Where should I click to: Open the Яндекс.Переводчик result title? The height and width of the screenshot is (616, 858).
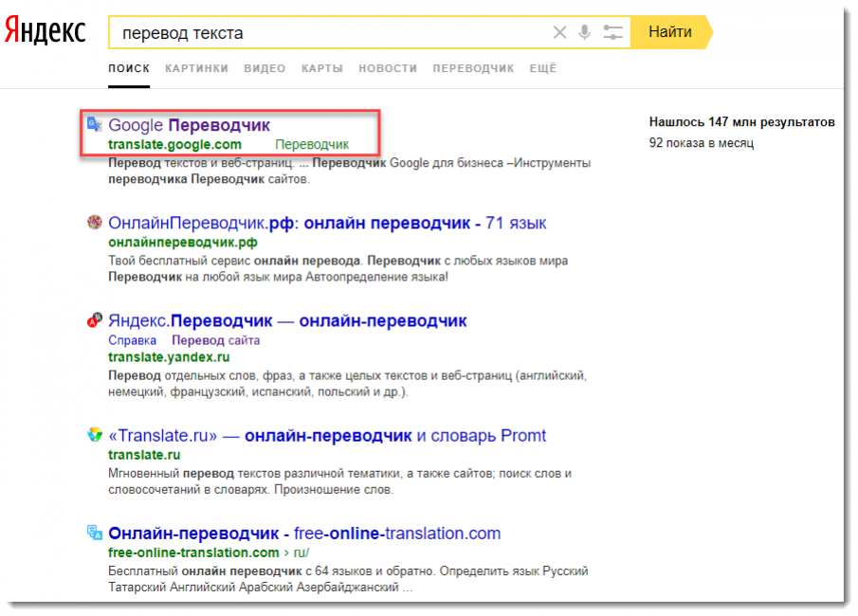point(288,321)
